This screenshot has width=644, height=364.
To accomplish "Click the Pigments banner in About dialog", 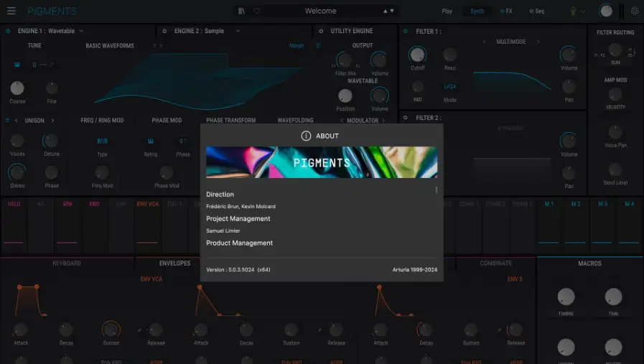I will tap(322, 162).
